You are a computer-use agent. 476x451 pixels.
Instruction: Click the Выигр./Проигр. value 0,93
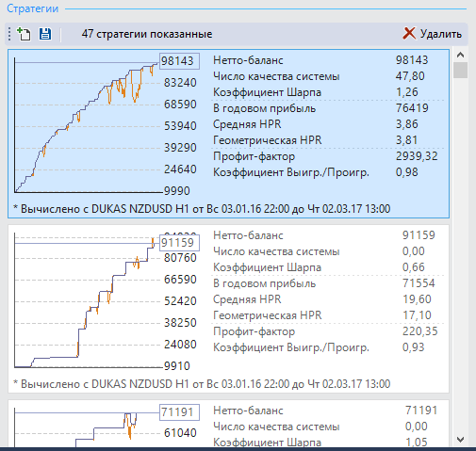click(414, 347)
